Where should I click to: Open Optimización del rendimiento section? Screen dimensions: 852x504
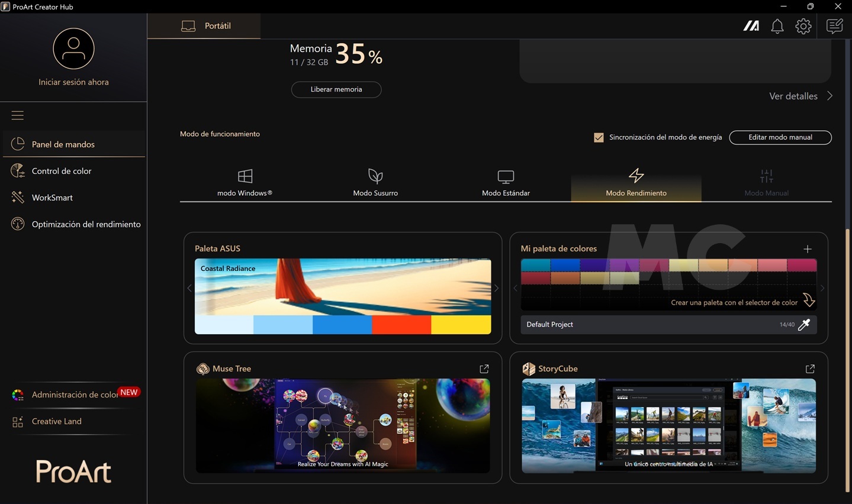(74, 224)
